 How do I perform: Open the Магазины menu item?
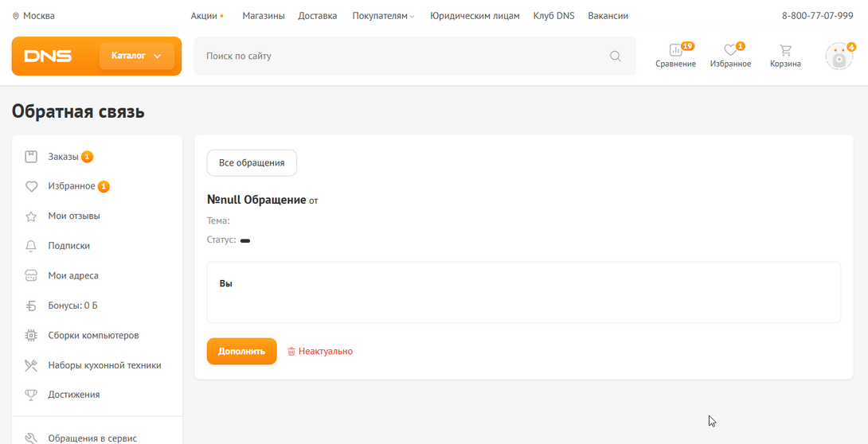[x=263, y=16]
